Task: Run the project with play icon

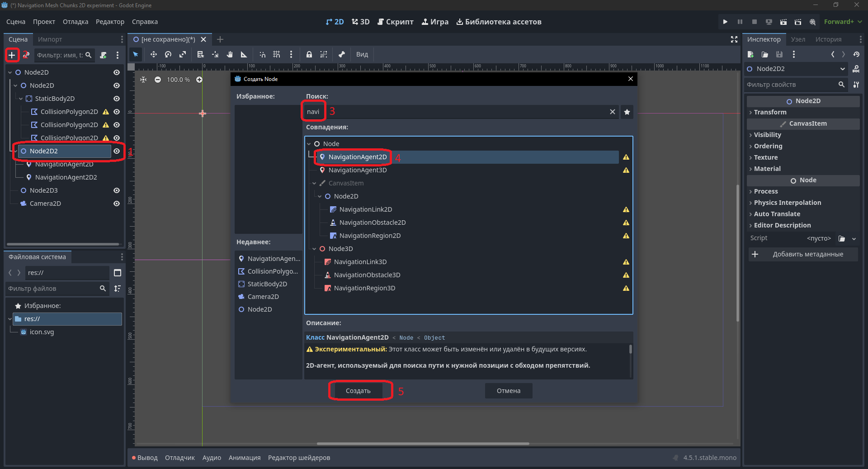Action: (725, 22)
